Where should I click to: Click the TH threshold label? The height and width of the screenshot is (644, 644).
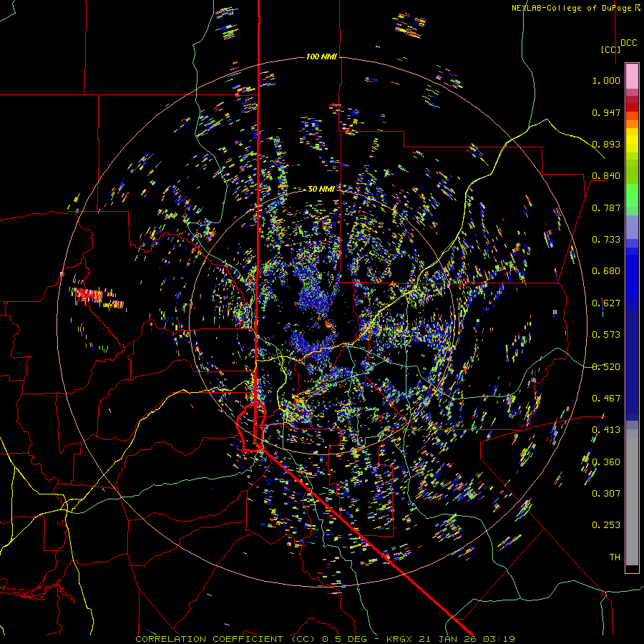point(615,557)
